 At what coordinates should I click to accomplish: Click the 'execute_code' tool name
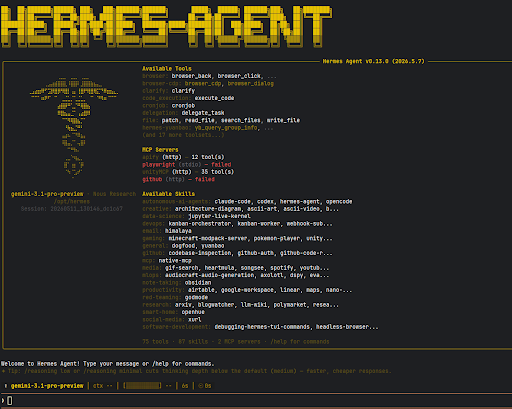[x=214, y=98]
